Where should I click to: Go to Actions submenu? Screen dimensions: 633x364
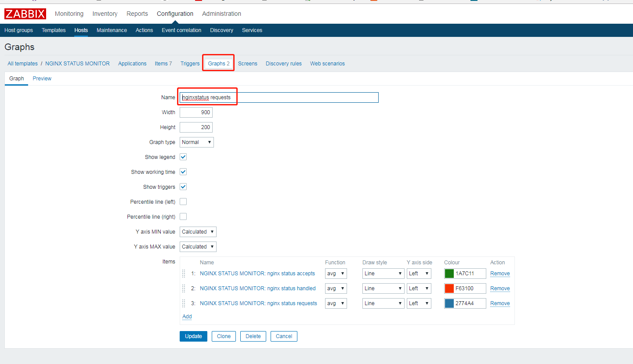pyautogui.click(x=144, y=30)
